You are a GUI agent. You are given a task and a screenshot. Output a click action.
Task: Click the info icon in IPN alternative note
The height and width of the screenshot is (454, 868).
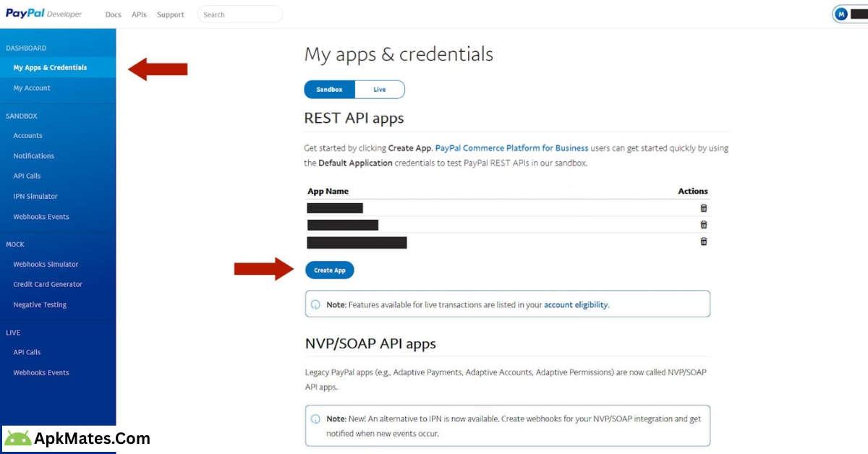315,419
